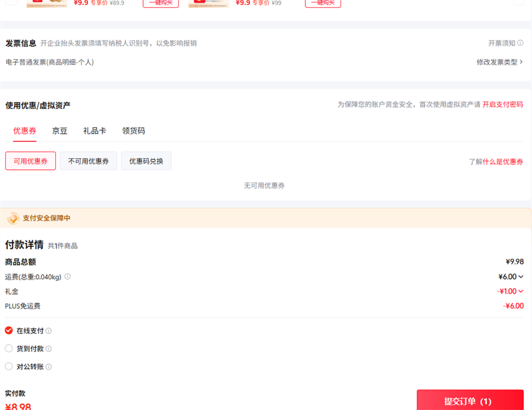Image resolution: width=532 pixels, height=410 pixels.
Task: Click the 优惠码兑换 button
Action: coord(146,161)
